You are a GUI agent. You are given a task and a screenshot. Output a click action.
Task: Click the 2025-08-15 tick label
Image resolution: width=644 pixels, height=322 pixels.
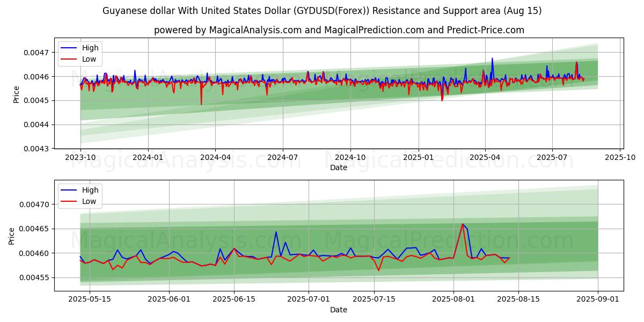(518, 300)
